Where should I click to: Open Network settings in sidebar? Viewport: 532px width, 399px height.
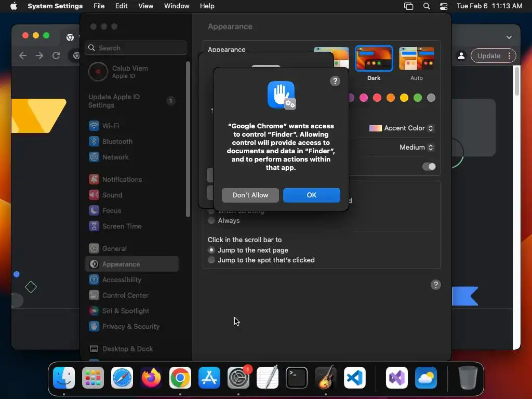click(132, 157)
